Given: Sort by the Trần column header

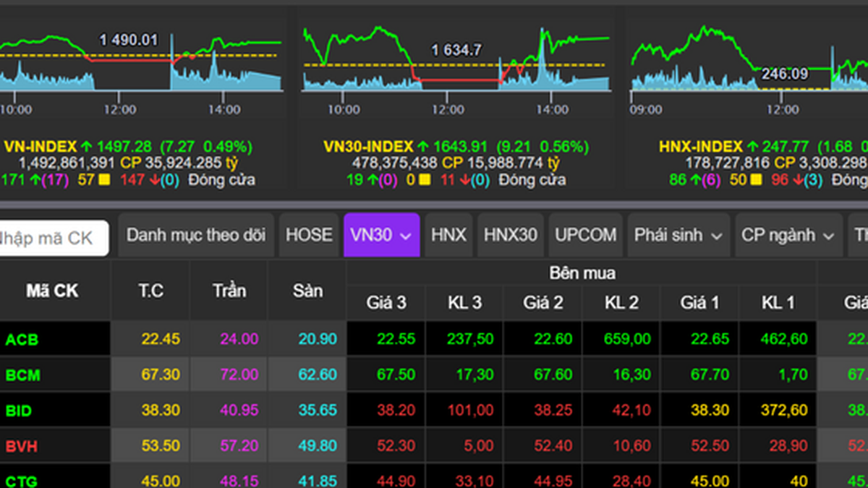Looking at the screenshot, I should 229,291.
